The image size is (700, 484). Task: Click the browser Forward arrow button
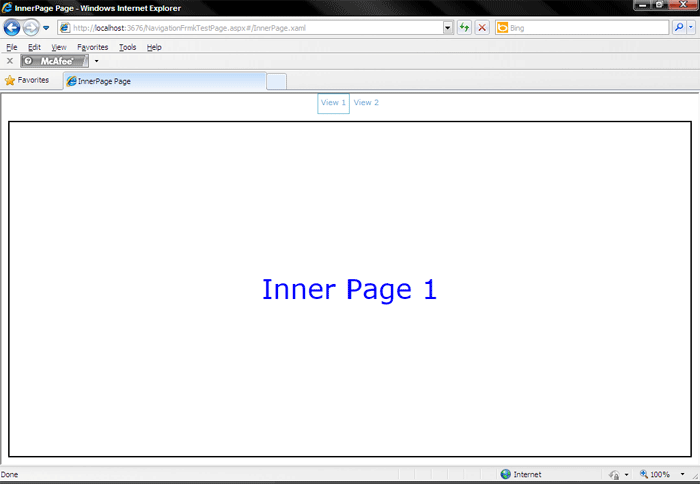click(31, 28)
